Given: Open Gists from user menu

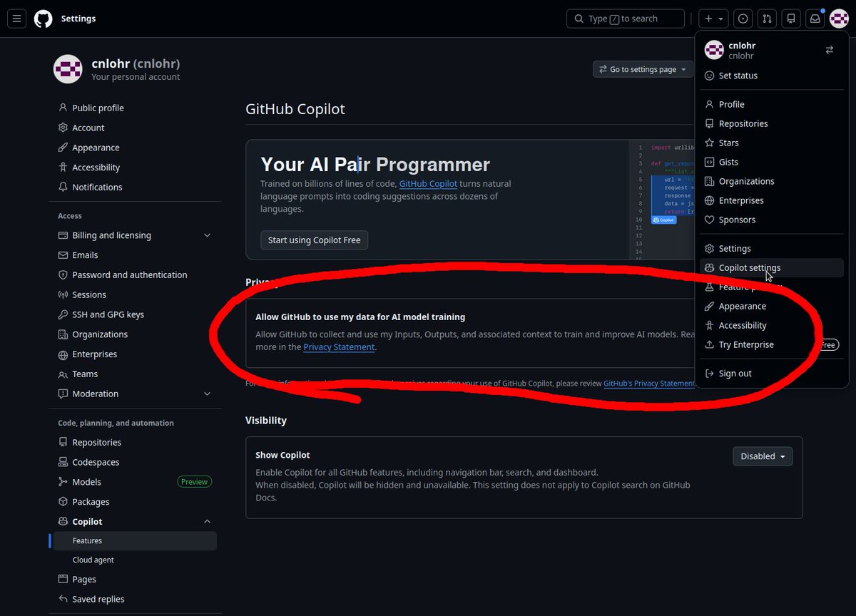Looking at the screenshot, I should 772,162.
